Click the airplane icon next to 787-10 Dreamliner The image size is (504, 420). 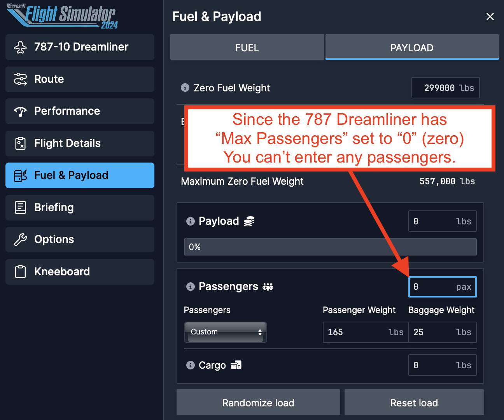pyautogui.click(x=20, y=47)
